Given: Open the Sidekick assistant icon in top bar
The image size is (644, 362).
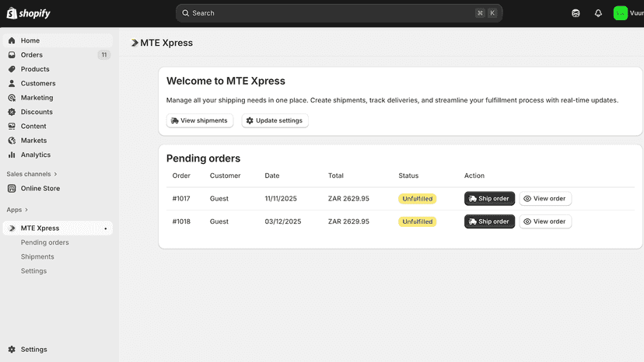Looking at the screenshot, I should coord(576,13).
